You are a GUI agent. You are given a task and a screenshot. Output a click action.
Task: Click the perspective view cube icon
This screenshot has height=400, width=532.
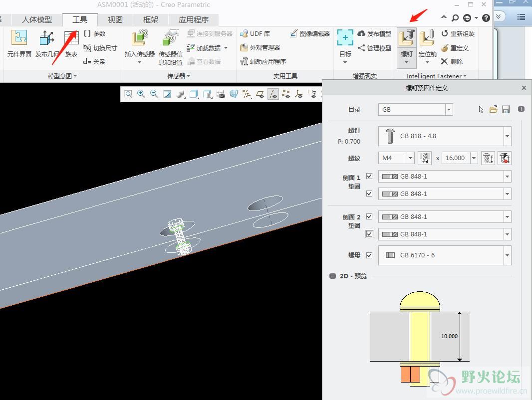pos(234,94)
